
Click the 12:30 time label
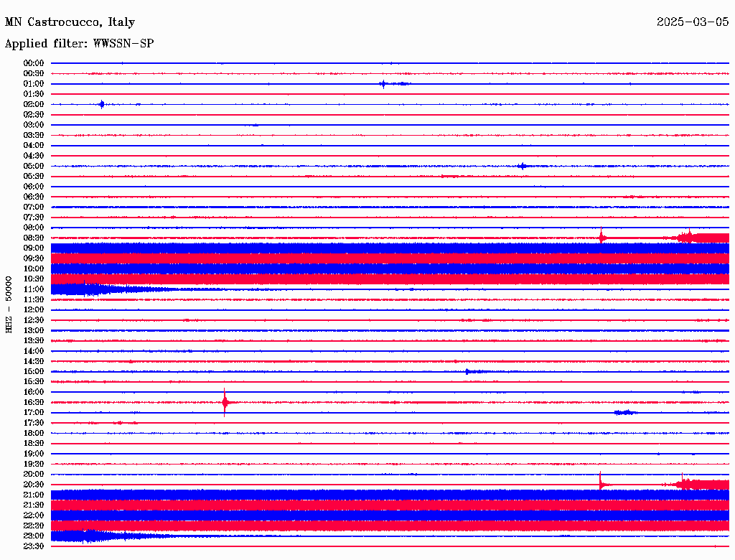point(33,320)
